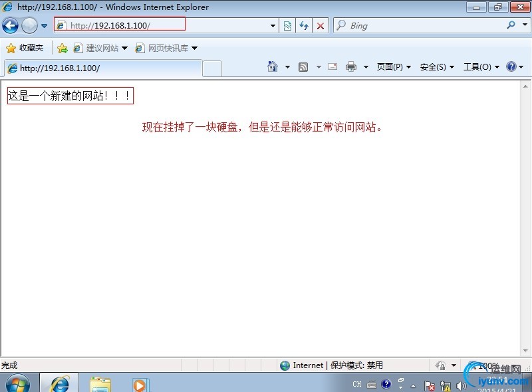Open the 建议网站 suggested sites link
The image size is (532, 392).
100,48
